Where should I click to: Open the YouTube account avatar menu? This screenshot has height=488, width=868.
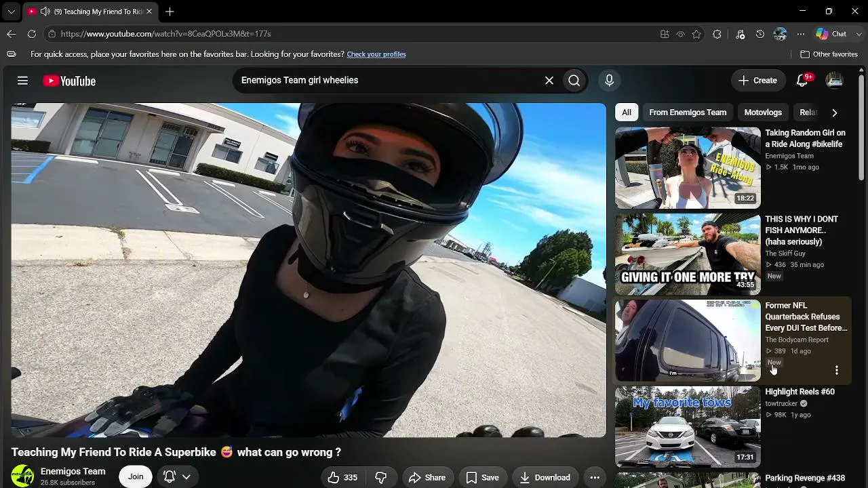(x=834, y=81)
